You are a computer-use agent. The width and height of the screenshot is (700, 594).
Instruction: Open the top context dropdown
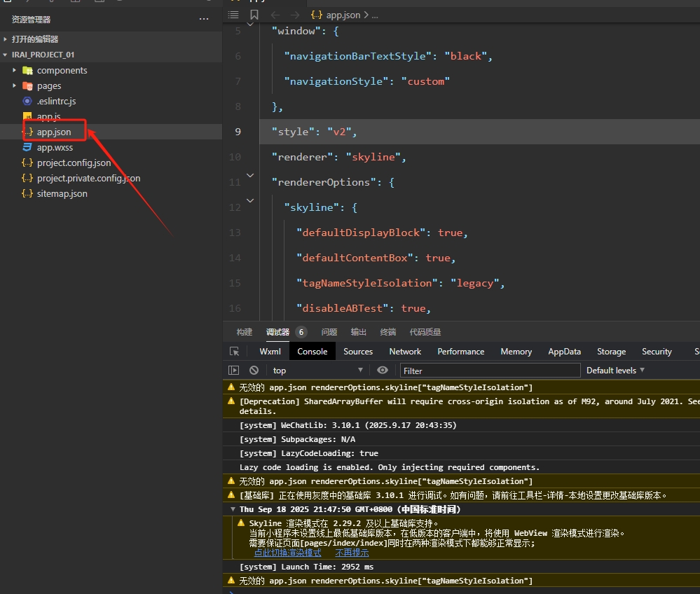(318, 370)
